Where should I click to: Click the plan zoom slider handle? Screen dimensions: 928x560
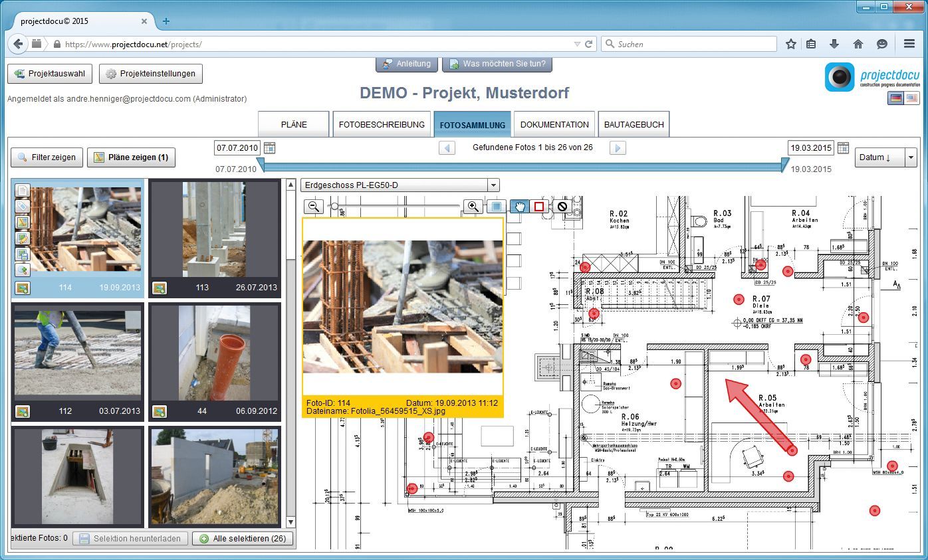coord(334,207)
